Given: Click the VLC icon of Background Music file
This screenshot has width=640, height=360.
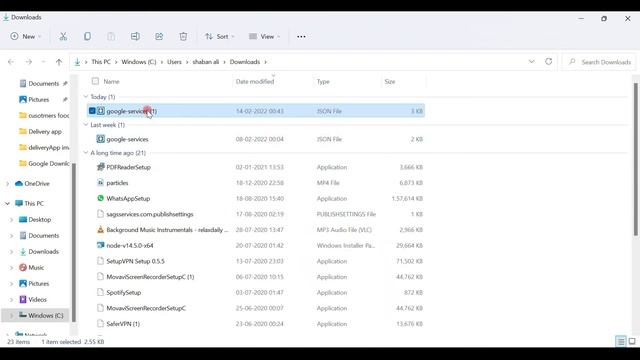Looking at the screenshot, I should [100, 230].
